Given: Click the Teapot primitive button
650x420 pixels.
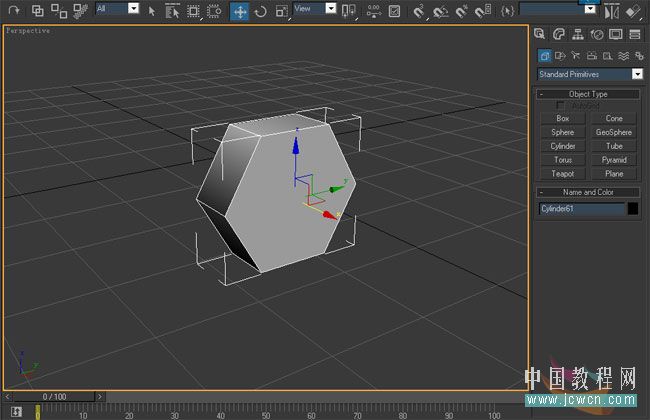Looking at the screenshot, I should pyautogui.click(x=563, y=174).
